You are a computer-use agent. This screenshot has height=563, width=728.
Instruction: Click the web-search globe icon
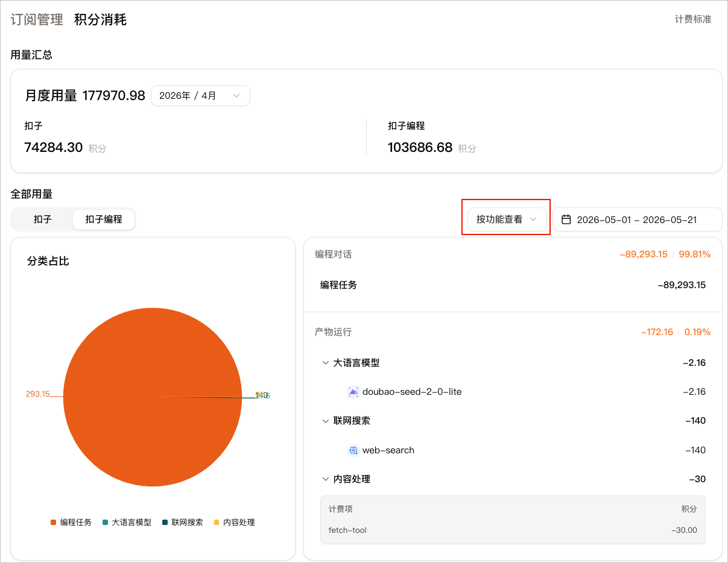pyautogui.click(x=353, y=450)
